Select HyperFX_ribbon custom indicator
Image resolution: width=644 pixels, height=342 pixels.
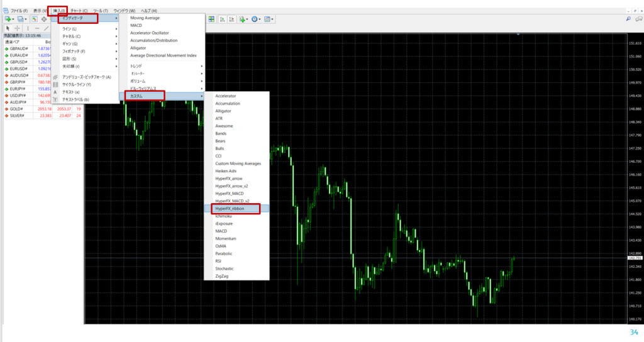230,209
